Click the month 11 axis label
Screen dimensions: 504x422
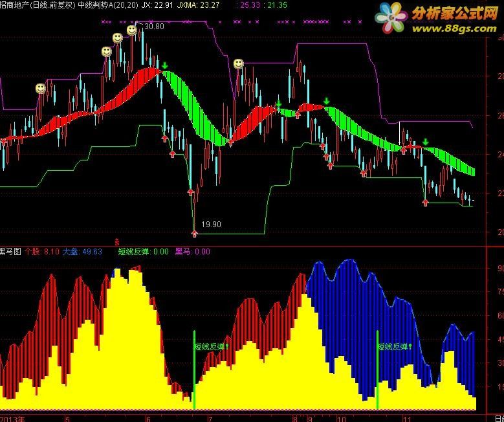coord(407,419)
